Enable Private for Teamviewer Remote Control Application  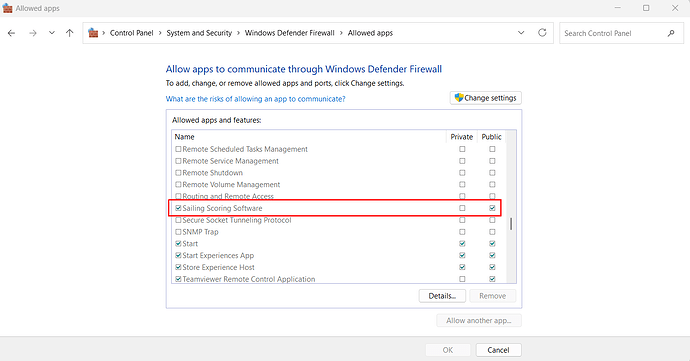[462, 279]
